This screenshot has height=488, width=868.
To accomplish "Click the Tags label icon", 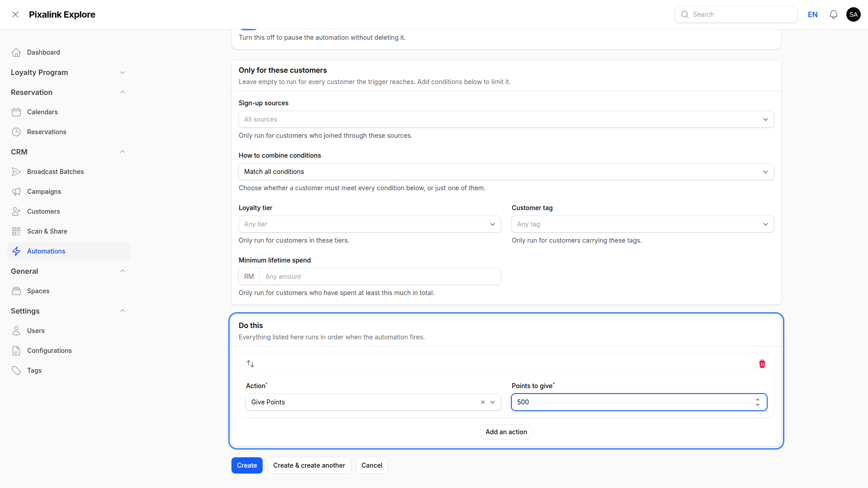I will click(x=16, y=371).
